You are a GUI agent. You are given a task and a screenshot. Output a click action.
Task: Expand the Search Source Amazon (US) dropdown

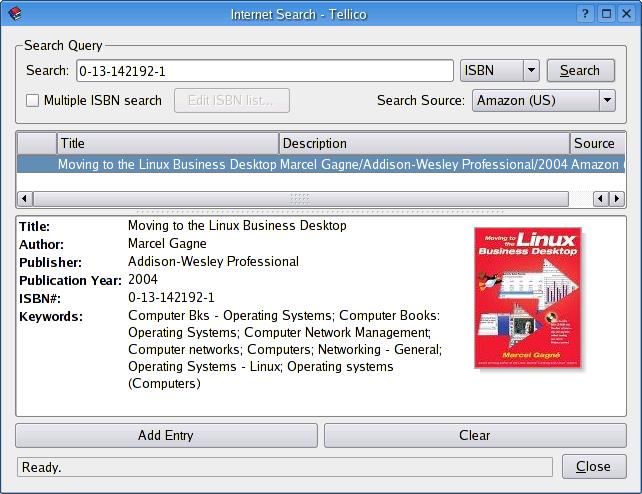606,100
